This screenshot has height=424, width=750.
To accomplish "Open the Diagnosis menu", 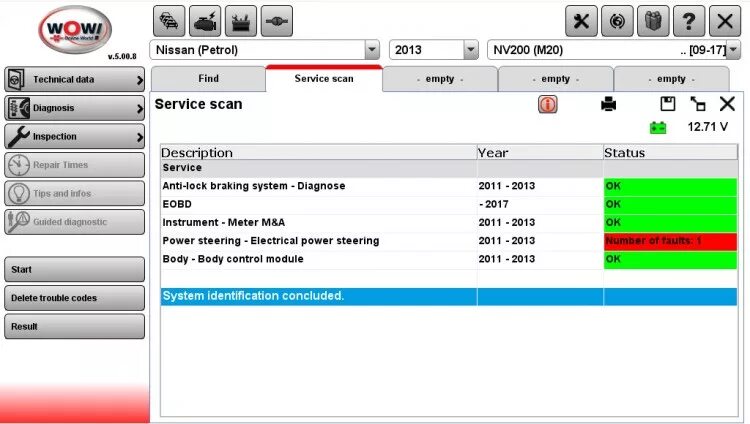I will coord(74,108).
